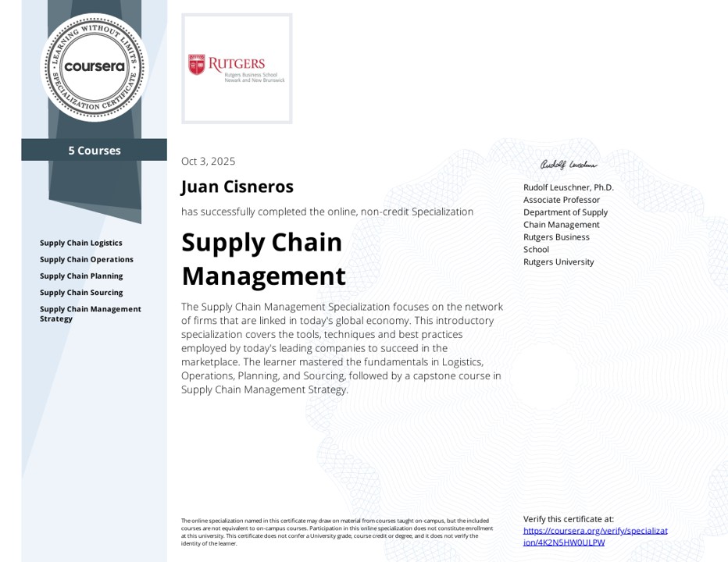
Task: Select the Supply Chain Sourcing course entry
Action: tap(81, 293)
